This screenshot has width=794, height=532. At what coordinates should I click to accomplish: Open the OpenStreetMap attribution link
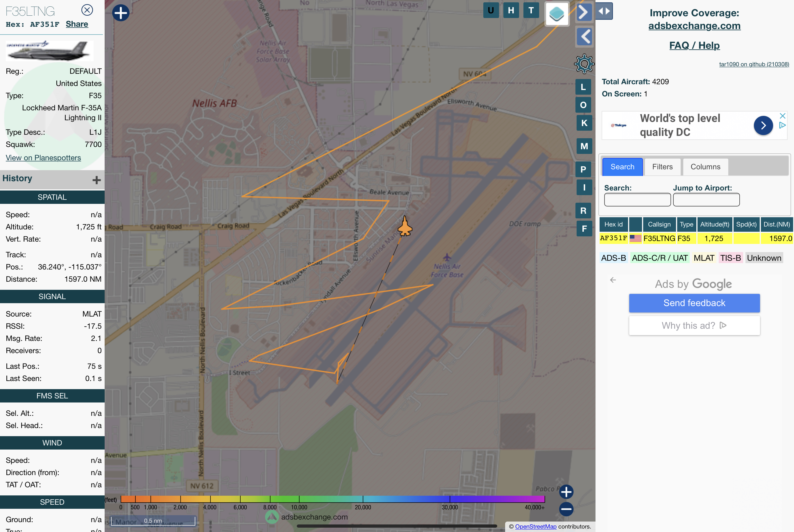tap(536, 526)
